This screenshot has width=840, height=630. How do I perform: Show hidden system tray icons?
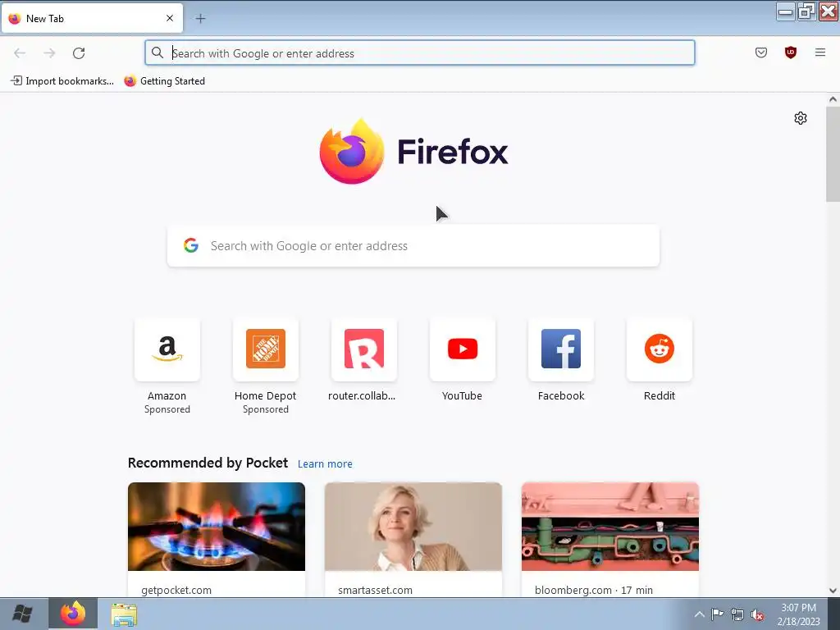pos(699,614)
